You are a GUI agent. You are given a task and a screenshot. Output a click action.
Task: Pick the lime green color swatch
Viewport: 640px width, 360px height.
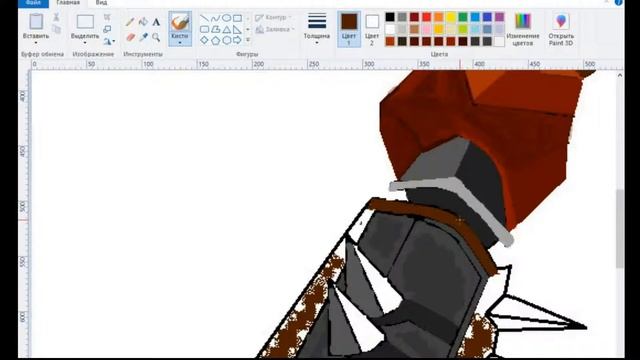(463, 29)
